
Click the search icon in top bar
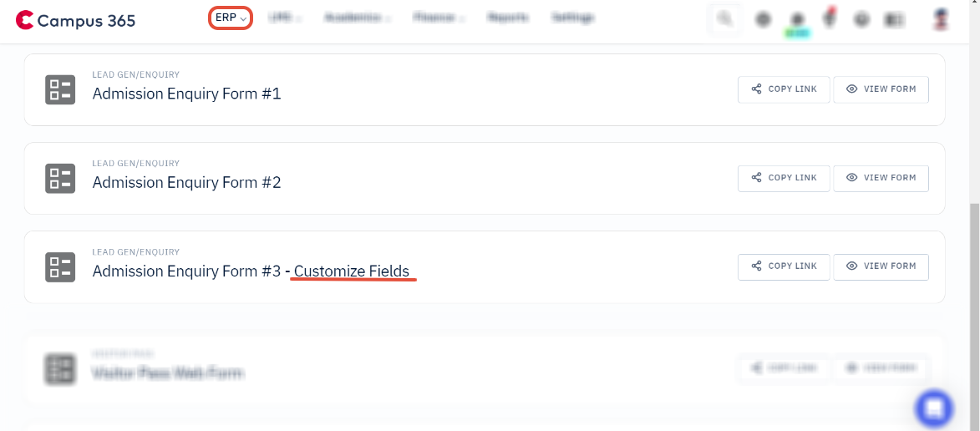coord(724,19)
